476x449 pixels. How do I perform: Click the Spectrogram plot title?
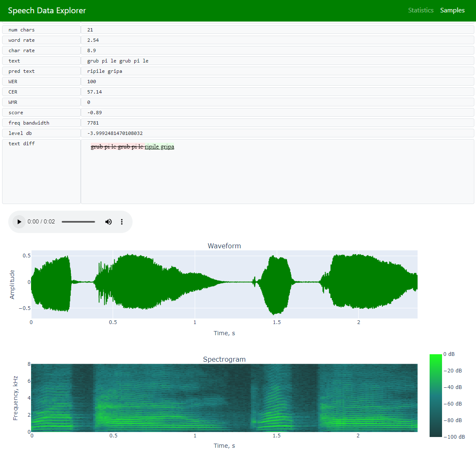point(224,359)
